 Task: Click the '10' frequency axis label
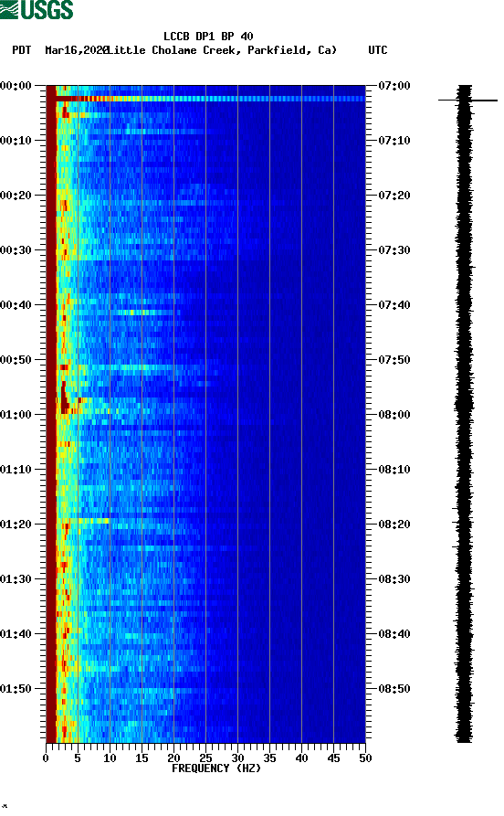pyautogui.click(x=110, y=758)
